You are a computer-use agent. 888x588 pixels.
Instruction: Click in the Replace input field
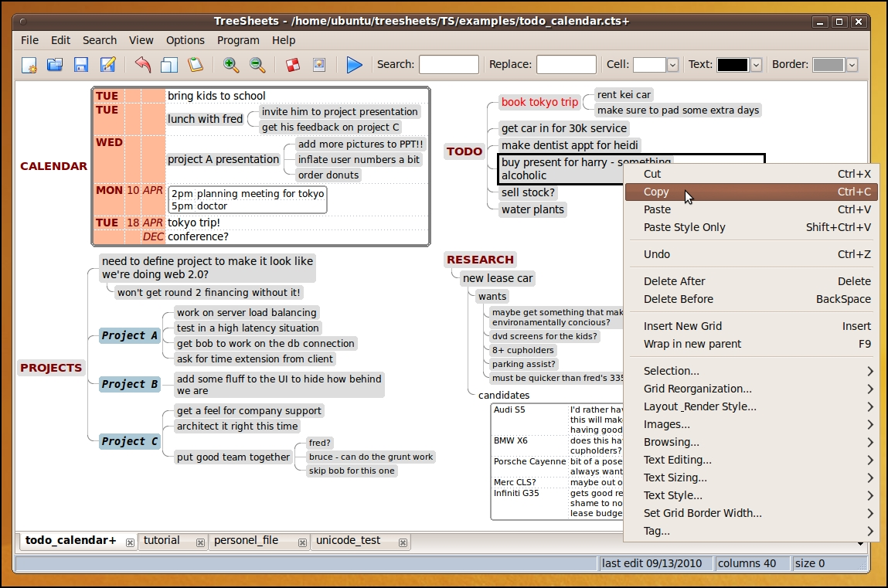coord(566,64)
